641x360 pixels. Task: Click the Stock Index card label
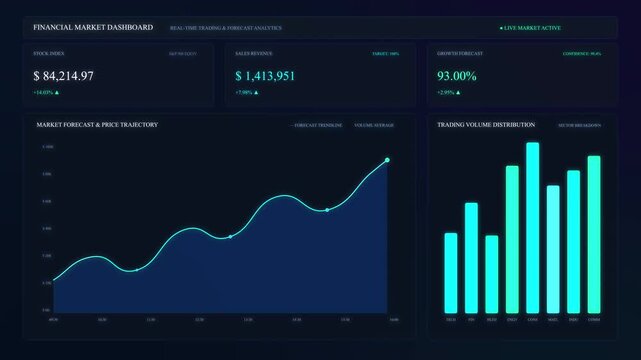[x=49, y=54]
